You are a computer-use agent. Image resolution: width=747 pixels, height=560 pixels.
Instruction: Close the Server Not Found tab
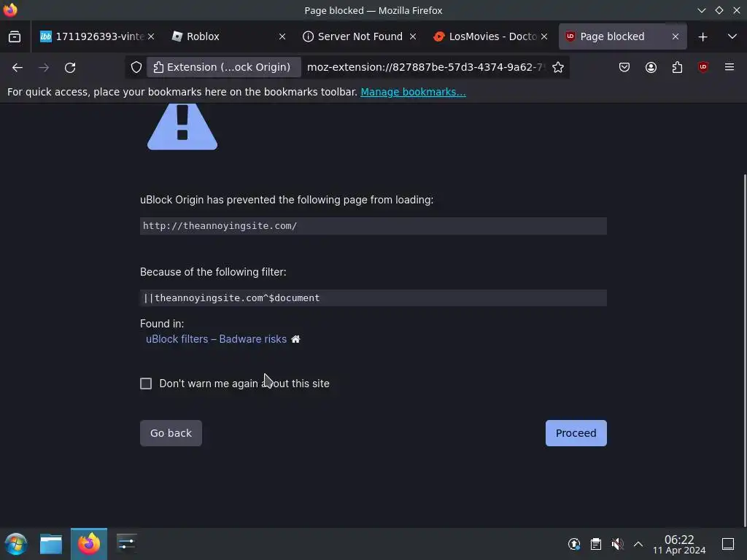pos(413,36)
